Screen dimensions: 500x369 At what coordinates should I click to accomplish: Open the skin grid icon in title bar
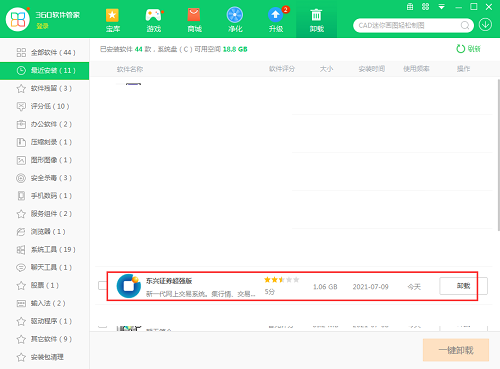(426, 7)
